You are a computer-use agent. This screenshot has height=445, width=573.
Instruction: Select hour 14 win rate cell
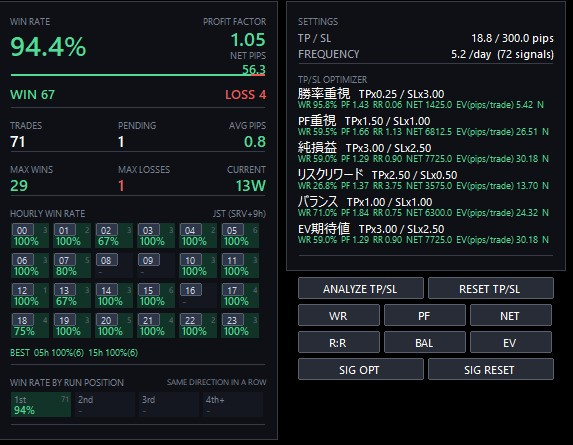(x=114, y=296)
